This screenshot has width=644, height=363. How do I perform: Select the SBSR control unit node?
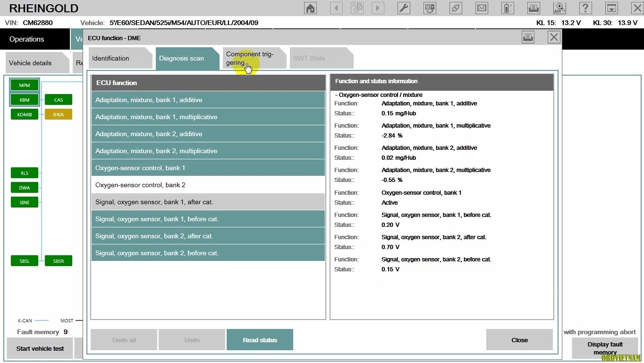59,261
